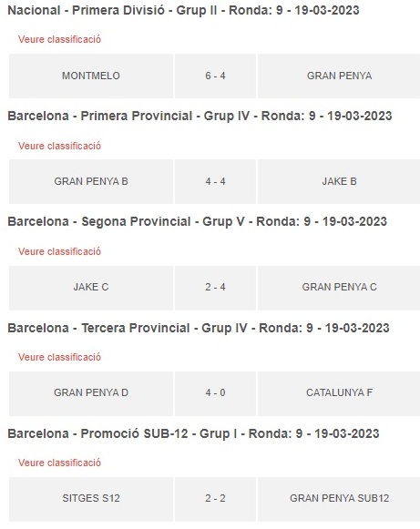Click the 4 - 0 score cell
The width and height of the screenshot is (420, 529).
click(215, 393)
